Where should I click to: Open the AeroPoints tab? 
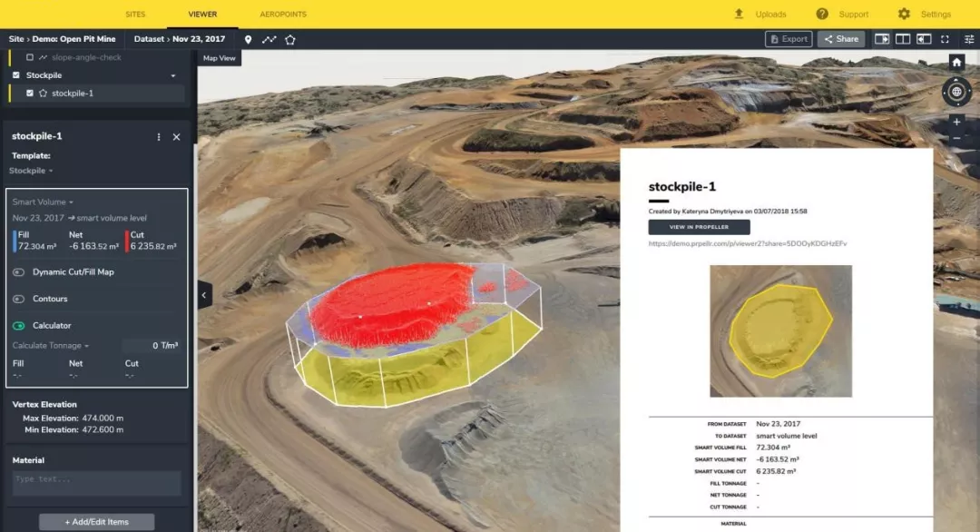(283, 15)
